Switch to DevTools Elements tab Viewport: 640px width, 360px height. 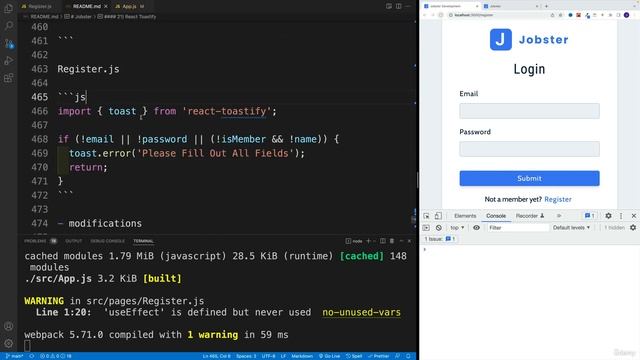(x=465, y=216)
